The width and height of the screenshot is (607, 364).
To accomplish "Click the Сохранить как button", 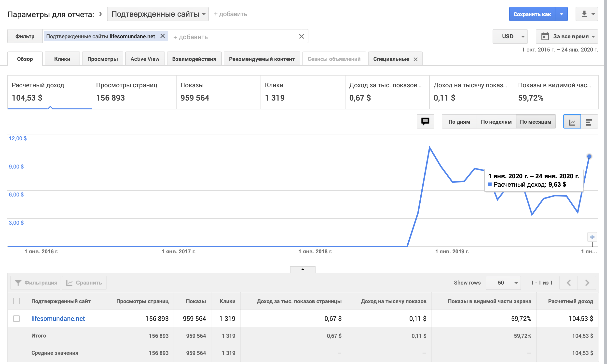I will (x=532, y=14).
